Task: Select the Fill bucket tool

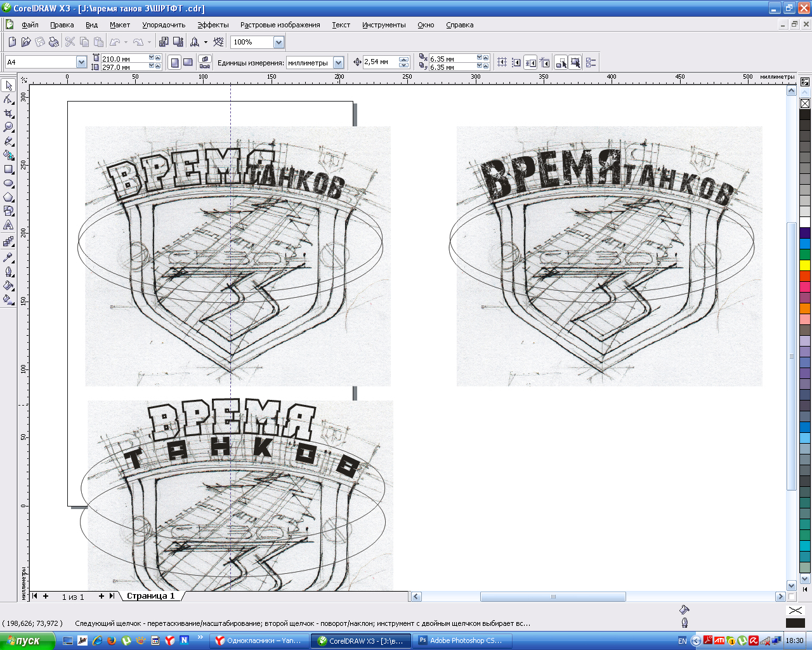Action: [8, 286]
